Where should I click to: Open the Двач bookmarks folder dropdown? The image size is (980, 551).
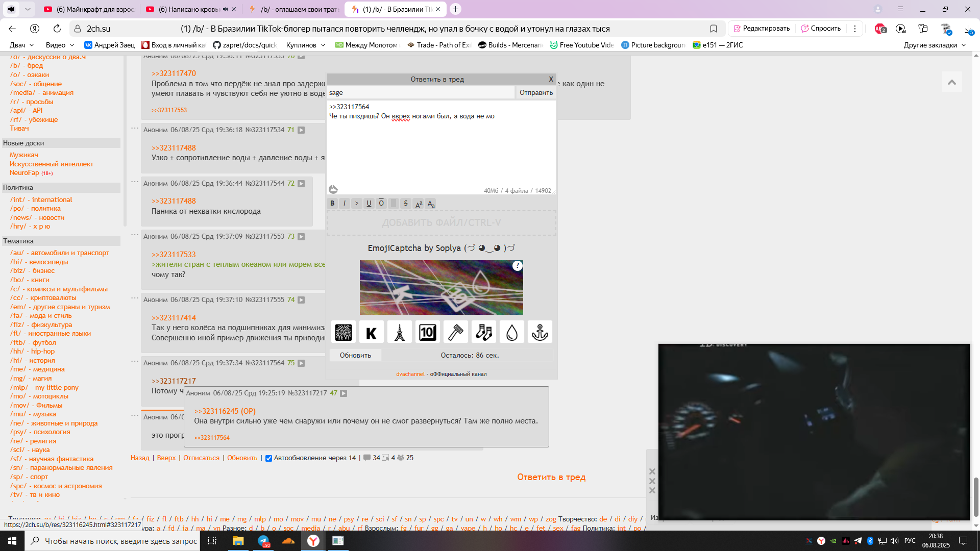(x=21, y=45)
